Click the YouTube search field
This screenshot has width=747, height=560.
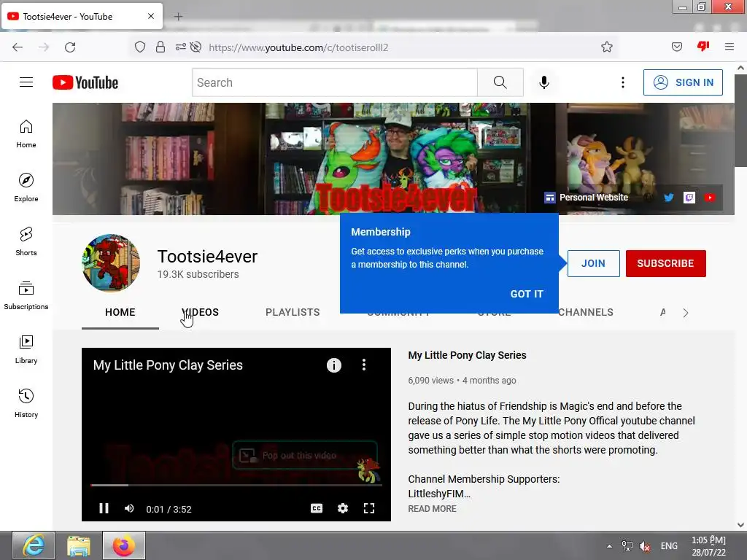tap(335, 82)
